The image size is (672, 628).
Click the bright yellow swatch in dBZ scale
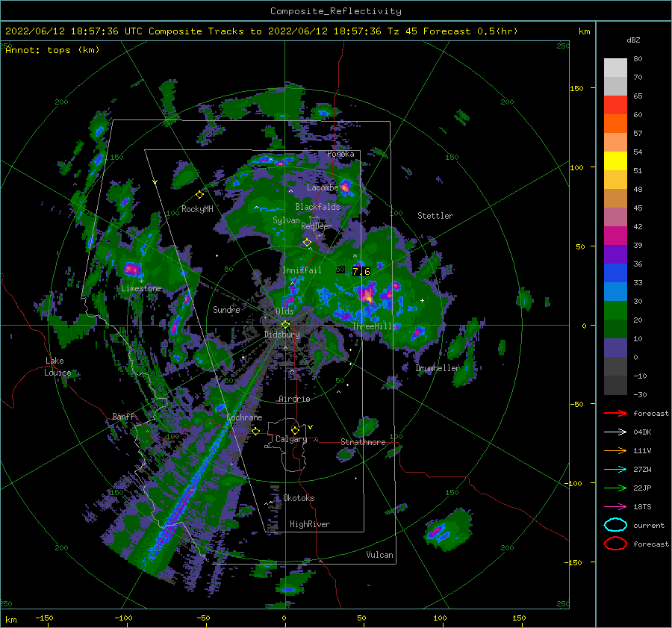(615, 161)
